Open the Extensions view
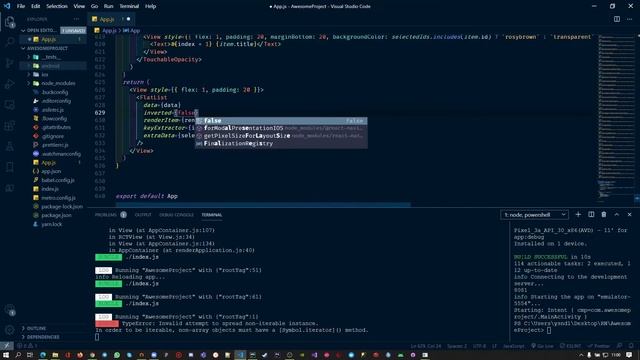This screenshot has width=640, height=360. [9, 125]
